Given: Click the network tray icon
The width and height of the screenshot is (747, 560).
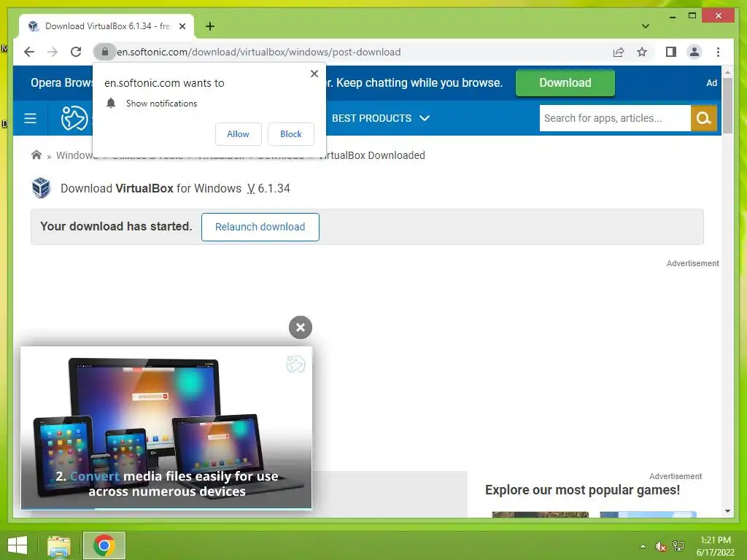Looking at the screenshot, I should [678, 546].
